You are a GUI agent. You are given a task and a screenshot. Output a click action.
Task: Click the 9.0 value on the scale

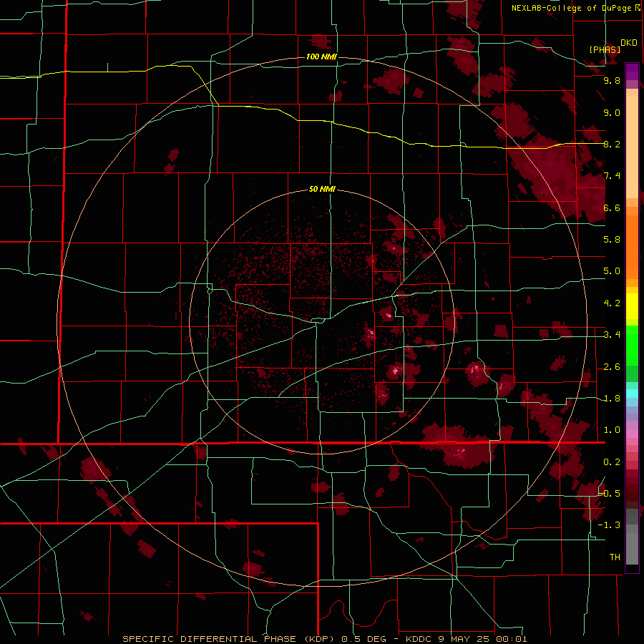click(x=612, y=113)
